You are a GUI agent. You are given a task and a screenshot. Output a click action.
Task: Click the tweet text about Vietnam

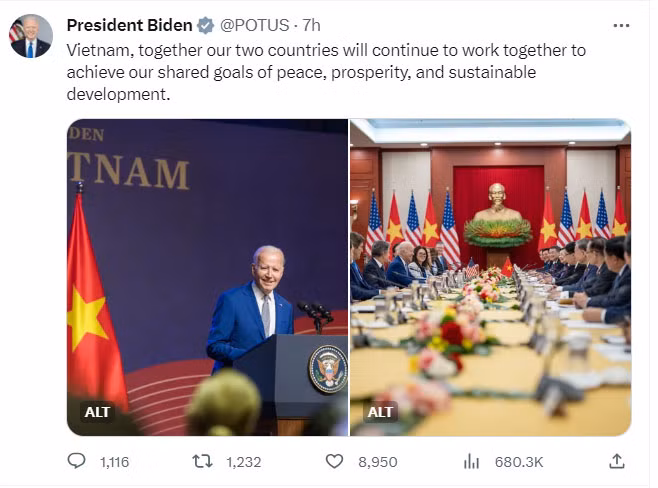pos(326,72)
